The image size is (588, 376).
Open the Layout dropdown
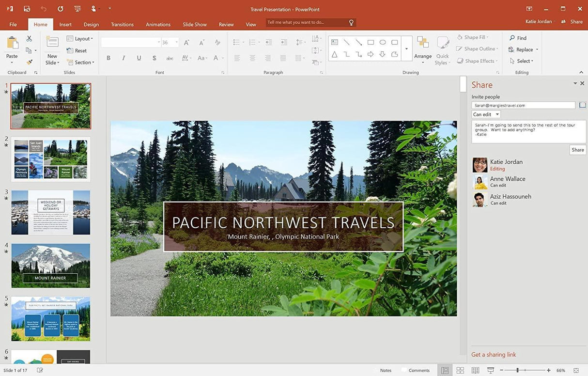pos(79,38)
